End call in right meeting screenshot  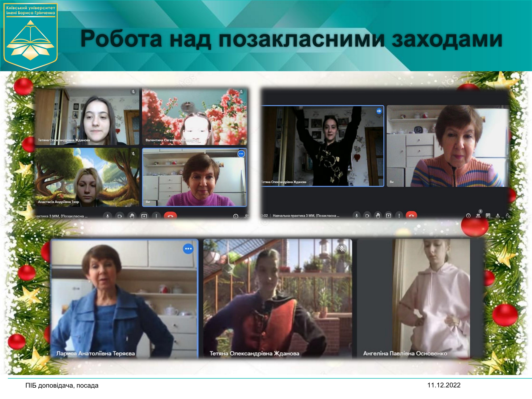[x=411, y=215]
